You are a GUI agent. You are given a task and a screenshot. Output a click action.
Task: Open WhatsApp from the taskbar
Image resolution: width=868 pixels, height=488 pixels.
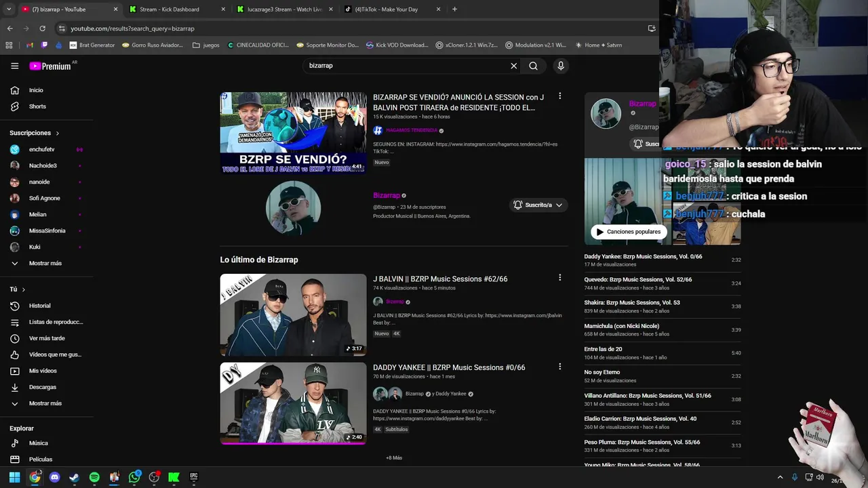pos(134,477)
